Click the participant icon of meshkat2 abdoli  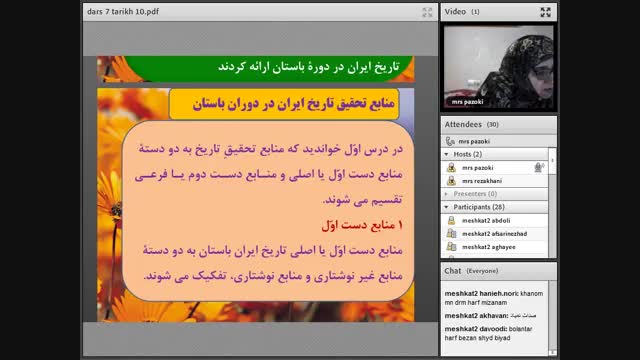(451, 220)
